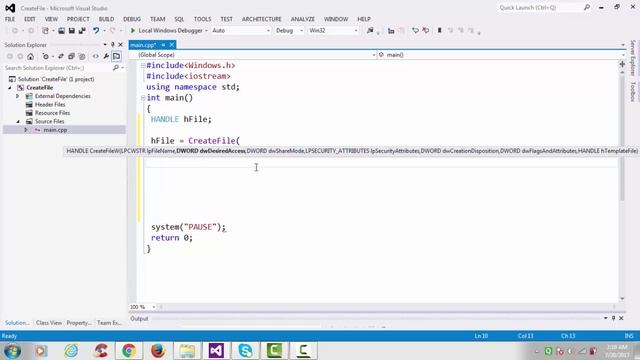This screenshot has height=360, width=640.
Task: Open the TOOLS menu
Action: (x=202, y=19)
